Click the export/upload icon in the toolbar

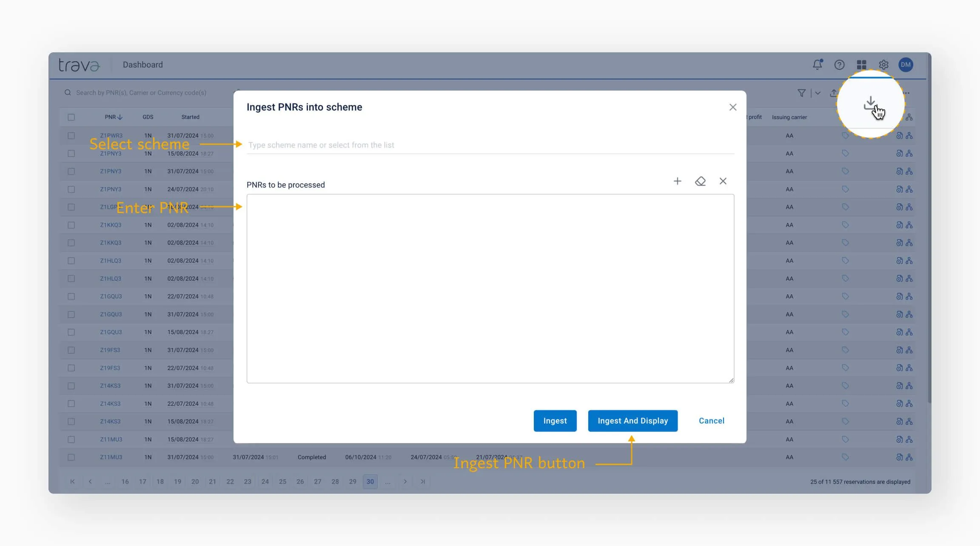point(832,93)
